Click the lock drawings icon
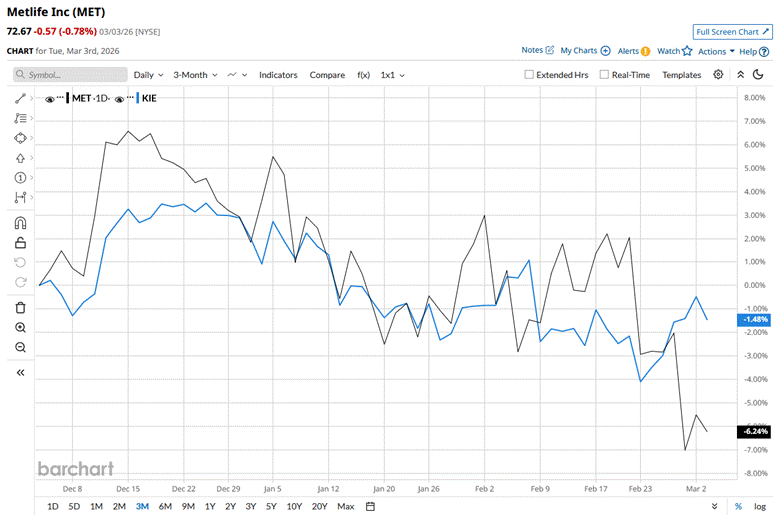The width and height of the screenshot is (781, 515). point(21,243)
